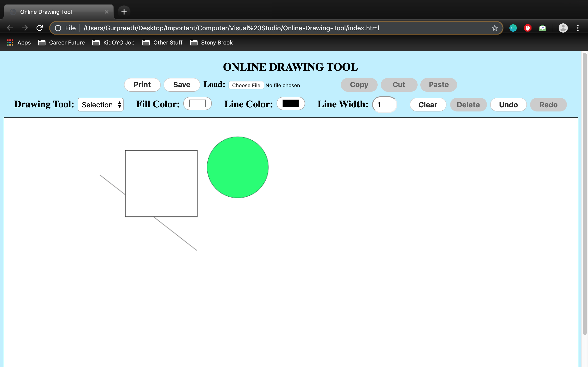Expand the Stony Brook bookmarks folder
Image resolution: width=588 pixels, height=367 pixels.
tap(211, 43)
